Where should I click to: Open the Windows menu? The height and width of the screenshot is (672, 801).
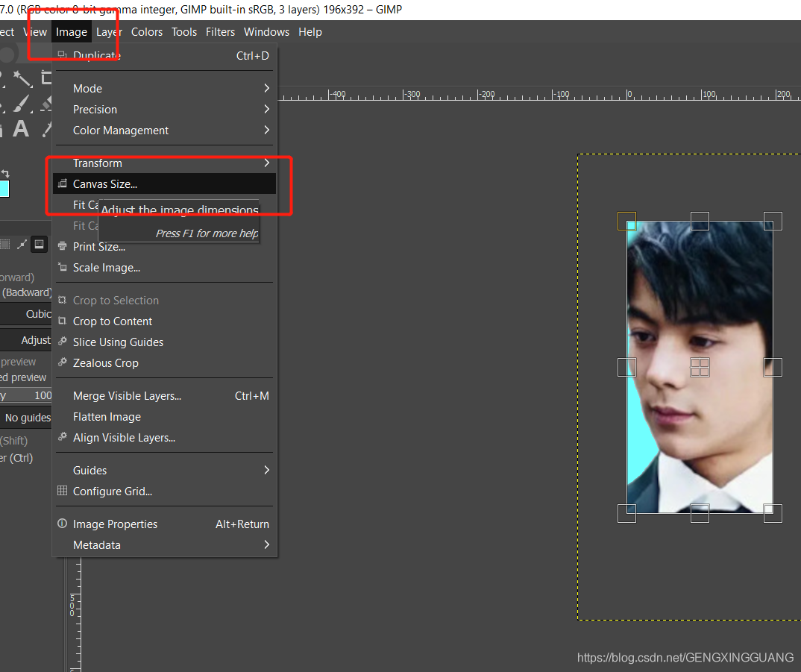[x=267, y=31]
